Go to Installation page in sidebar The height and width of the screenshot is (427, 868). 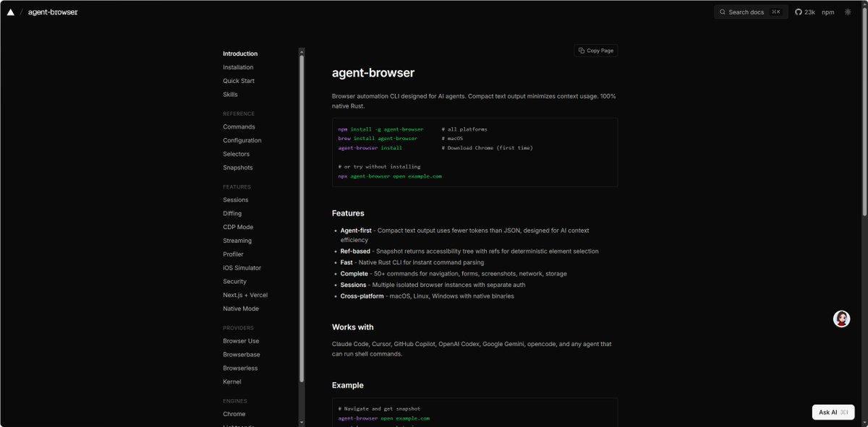pos(238,67)
